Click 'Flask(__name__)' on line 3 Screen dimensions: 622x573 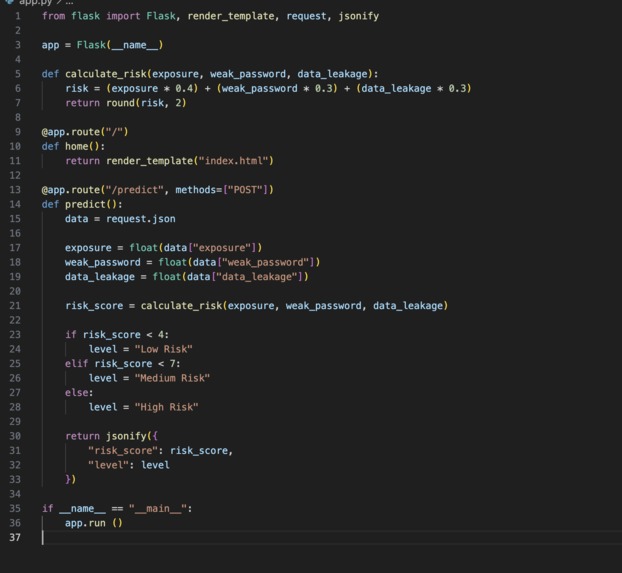[x=120, y=45]
